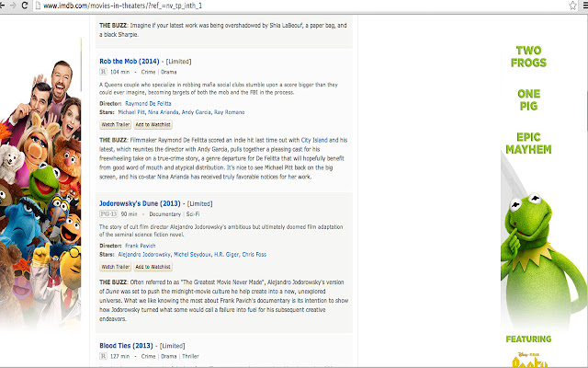Click the browser back arrow
Viewport: 588px width, 368px height.
coord(2,6)
